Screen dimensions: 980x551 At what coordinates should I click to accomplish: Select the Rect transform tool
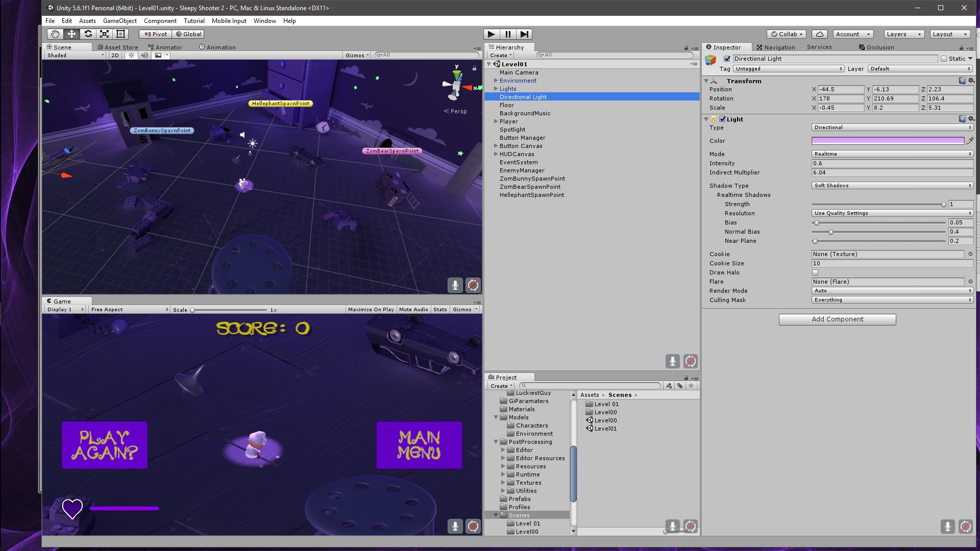(120, 34)
